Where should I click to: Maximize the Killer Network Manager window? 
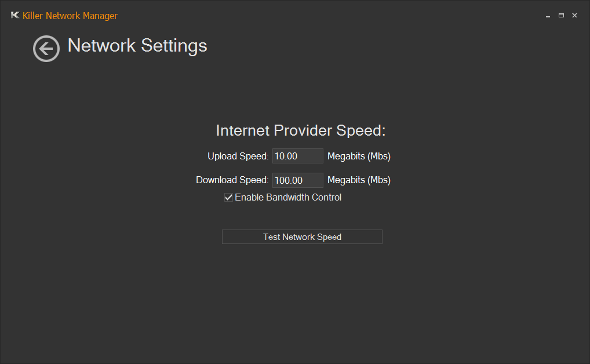point(561,16)
